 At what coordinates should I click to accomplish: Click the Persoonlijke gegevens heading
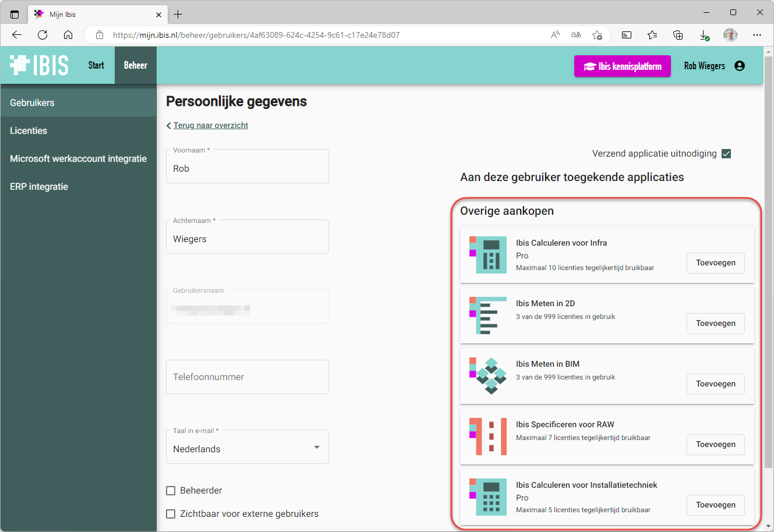point(236,101)
